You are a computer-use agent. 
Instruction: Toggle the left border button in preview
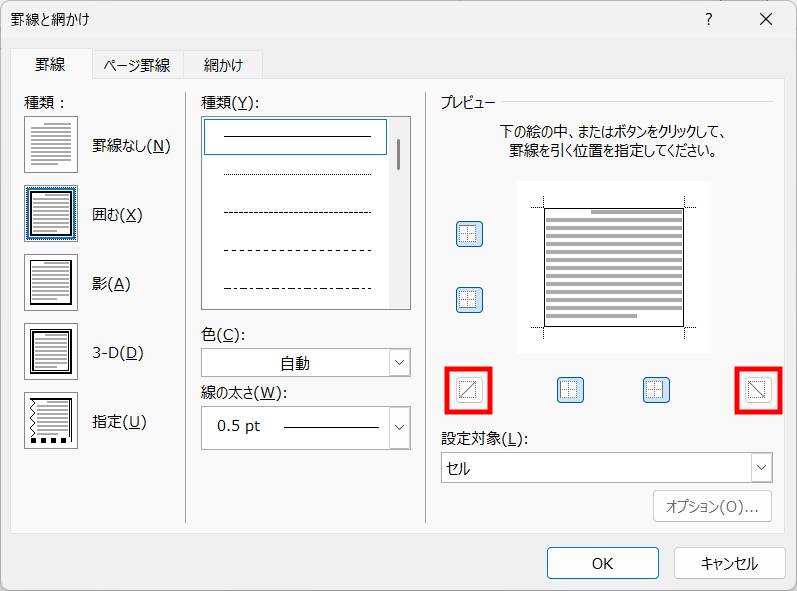click(570, 390)
